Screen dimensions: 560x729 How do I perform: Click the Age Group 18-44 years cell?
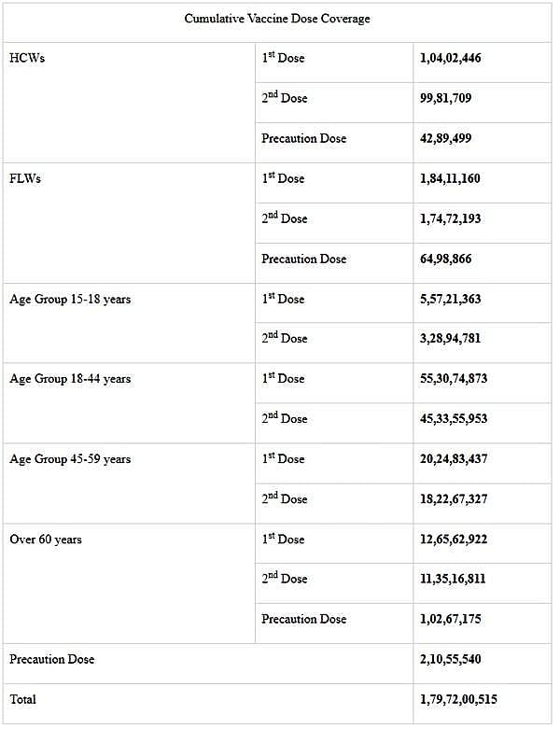coord(70,378)
